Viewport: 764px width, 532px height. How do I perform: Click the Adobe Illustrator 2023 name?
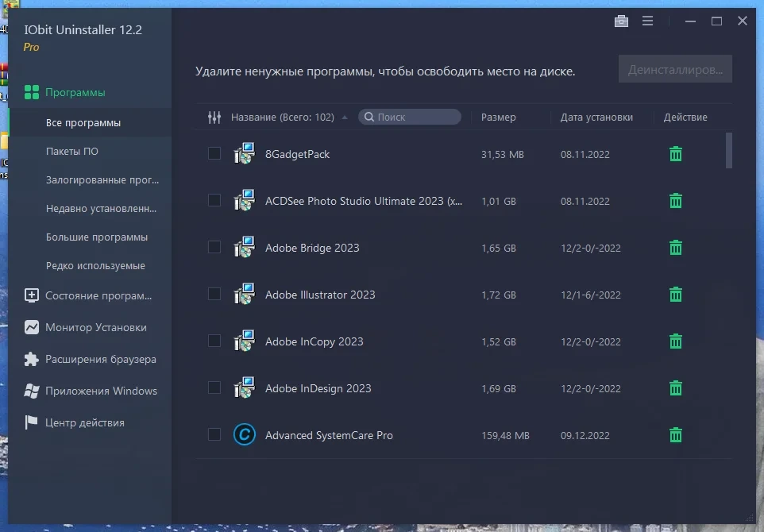tap(320, 295)
